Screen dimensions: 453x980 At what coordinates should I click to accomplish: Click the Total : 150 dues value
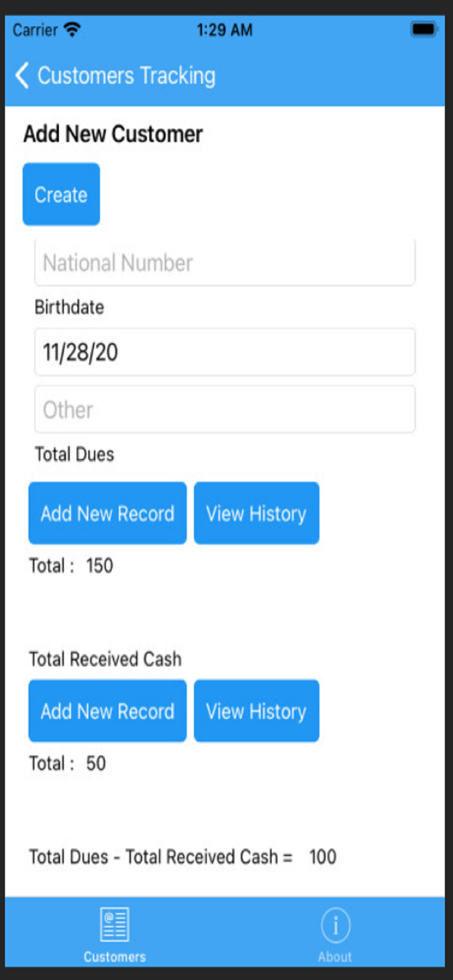tap(67, 566)
